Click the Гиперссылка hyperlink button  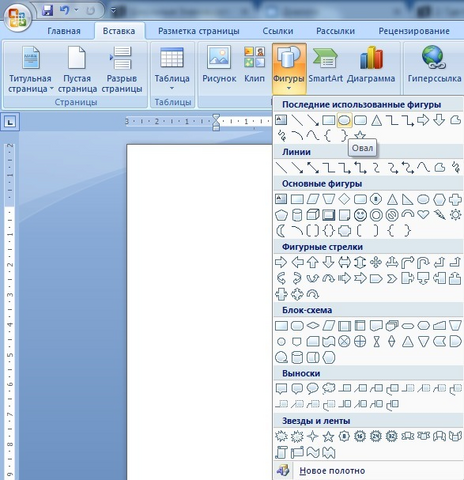click(x=434, y=65)
